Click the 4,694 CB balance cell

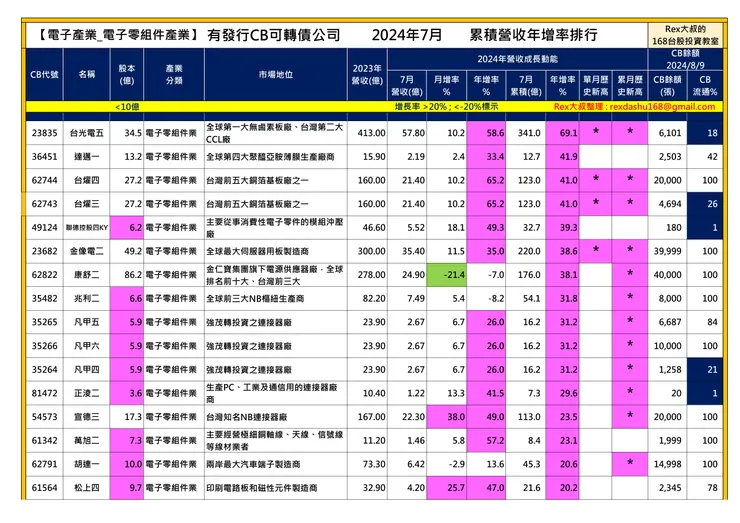[667, 204]
